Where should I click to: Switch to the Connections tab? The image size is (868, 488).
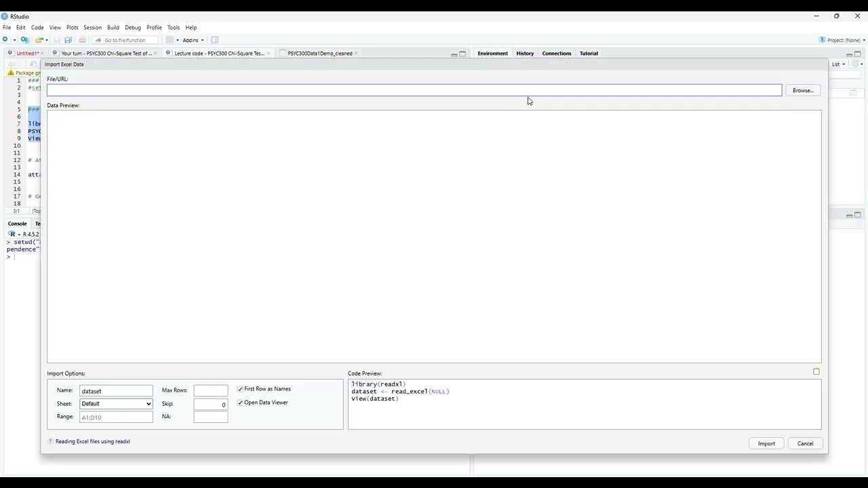pyautogui.click(x=557, y=54)
